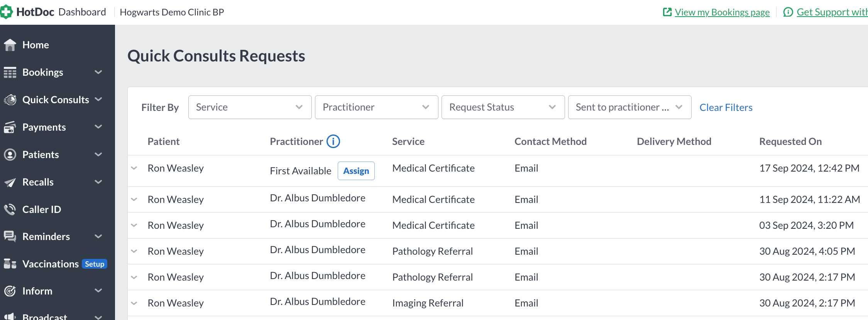This screenshot has height=320, width=868.
Task: Select Vaccinations in the sidebar
Action: coord(51,264)
